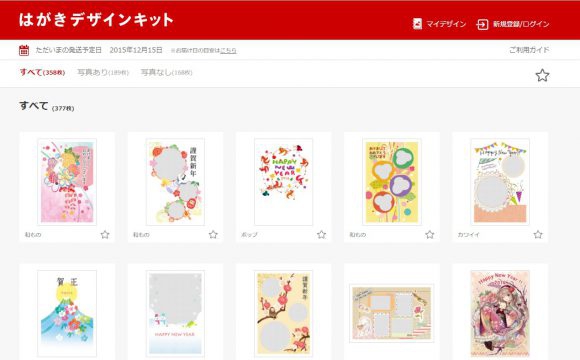Click the login arrow icon
Screen dimensions: 580x360
tap(482, 24)
